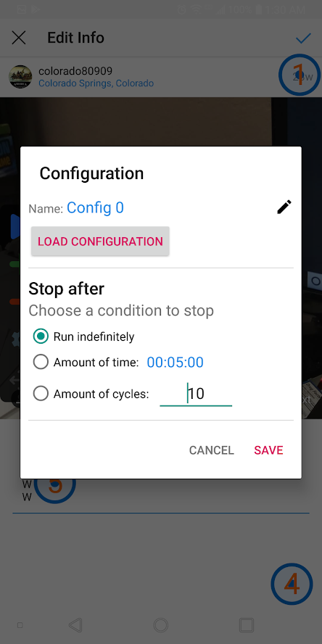Confirm with the blue checkmark icon

[x=303, y=38]
